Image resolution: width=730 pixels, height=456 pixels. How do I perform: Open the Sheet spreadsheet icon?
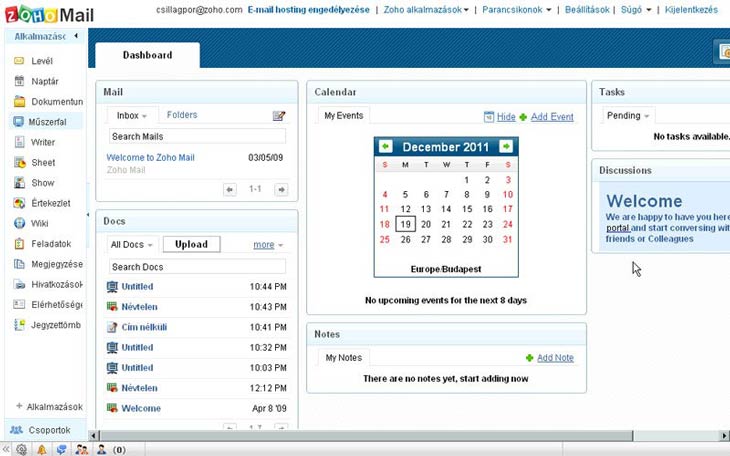[x=19, y=163]
